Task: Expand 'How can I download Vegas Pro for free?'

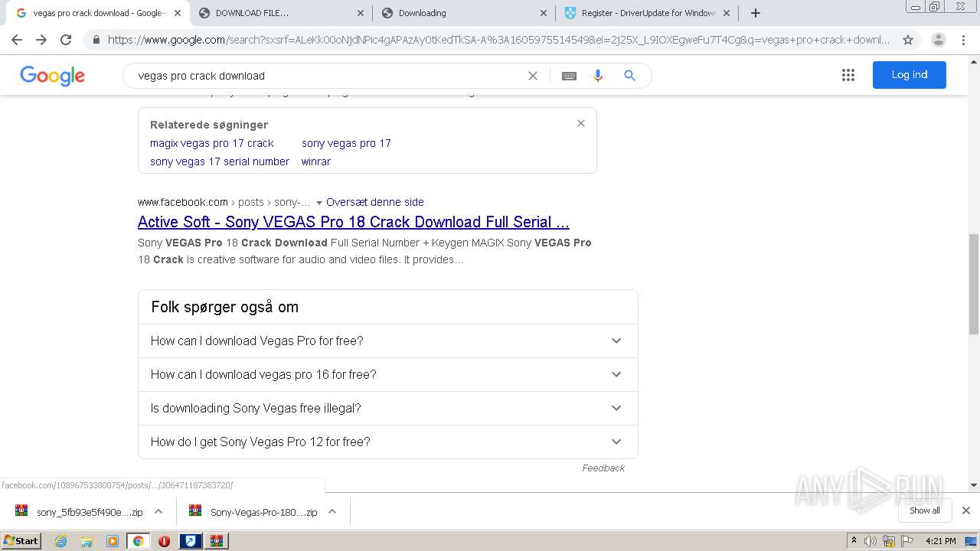Action: point(387,341)
